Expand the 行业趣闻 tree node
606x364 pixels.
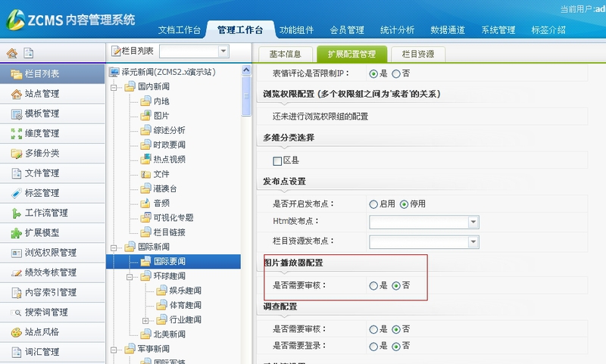click(146, 319)
